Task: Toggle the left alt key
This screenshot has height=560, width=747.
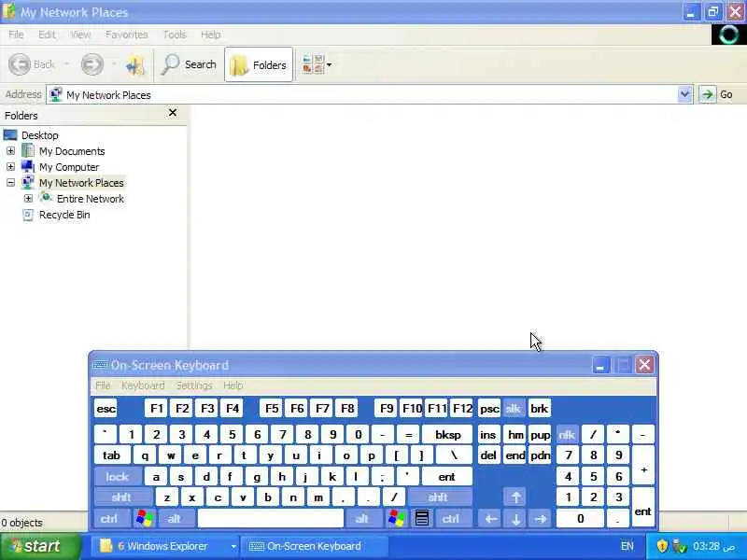Action: (175, 519)
